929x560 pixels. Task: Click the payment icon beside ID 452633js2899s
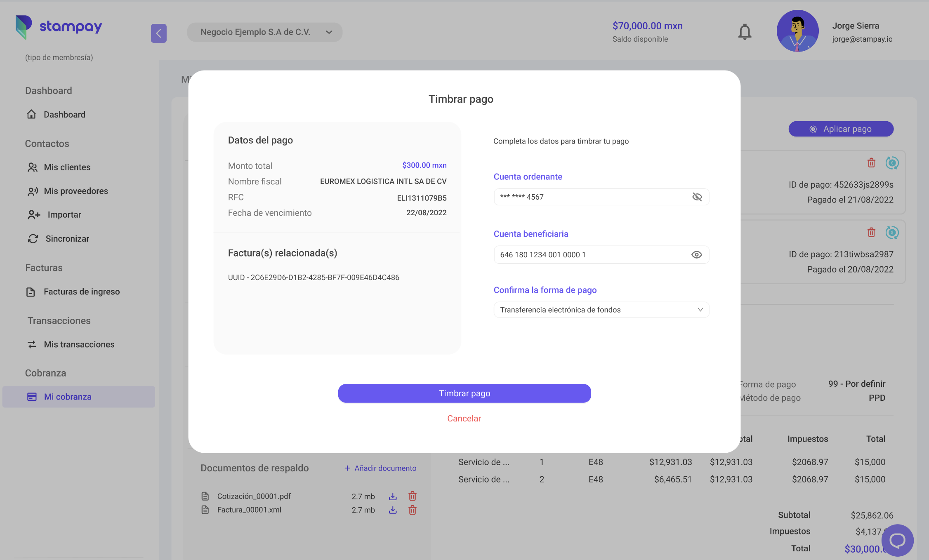pos(892,163)
